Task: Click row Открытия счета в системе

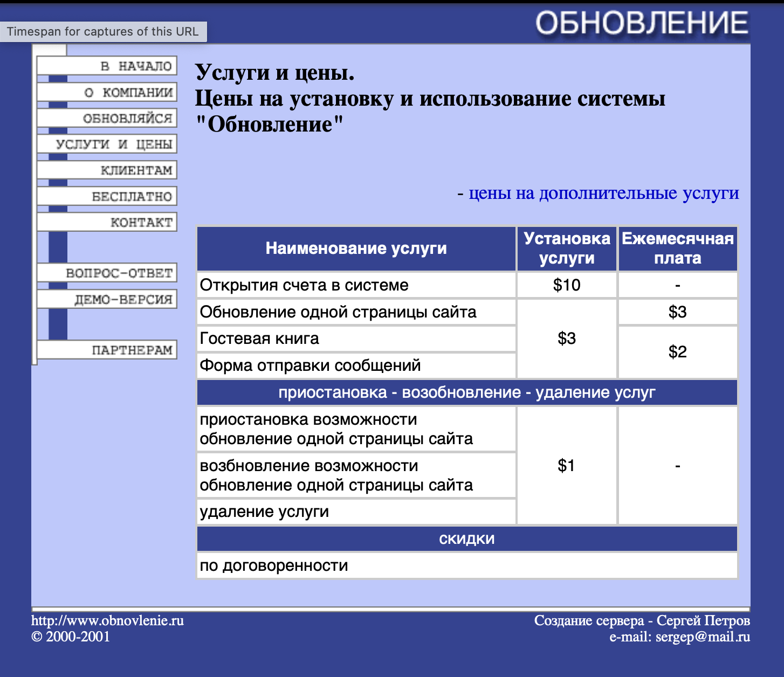Action: 356,285
